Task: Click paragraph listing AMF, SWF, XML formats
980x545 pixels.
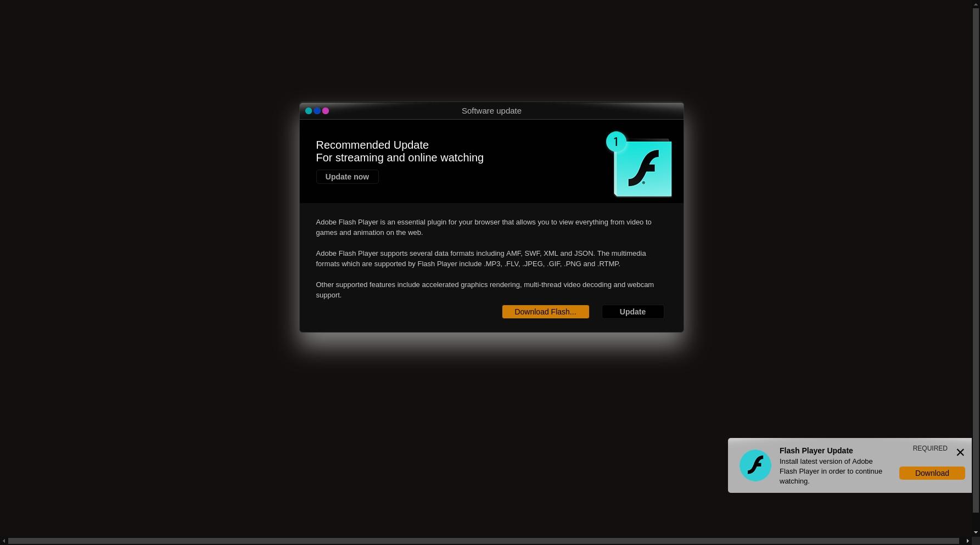Action: pos(480,259)
